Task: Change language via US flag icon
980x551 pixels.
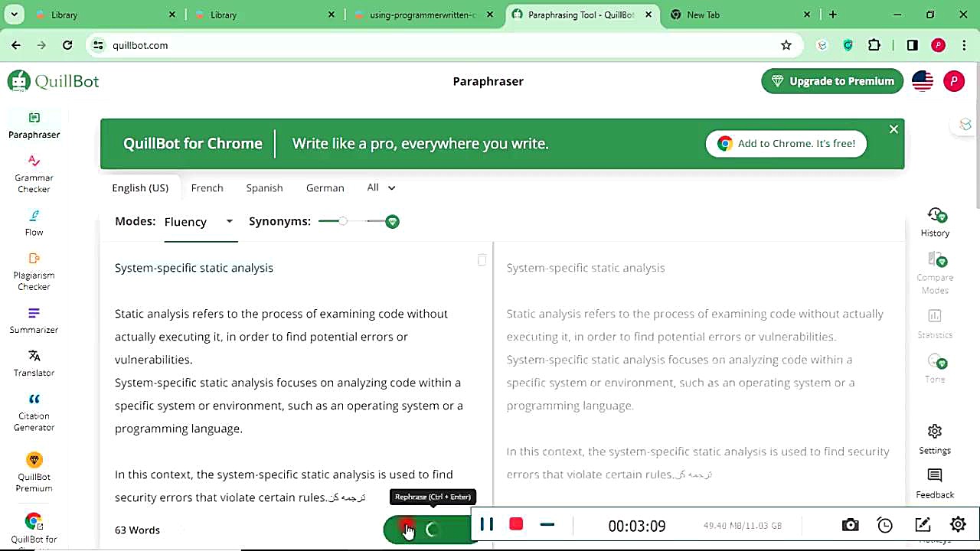Action: click(x=923, y=81)
